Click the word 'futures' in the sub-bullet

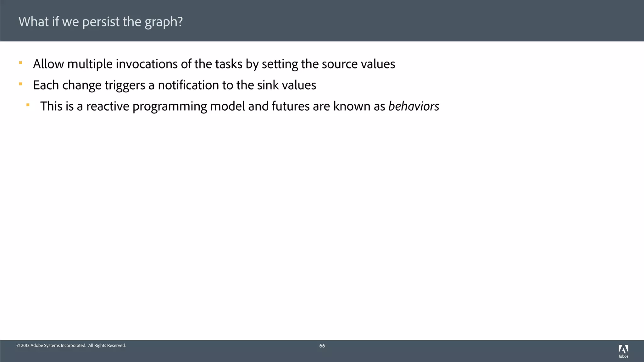291,106
